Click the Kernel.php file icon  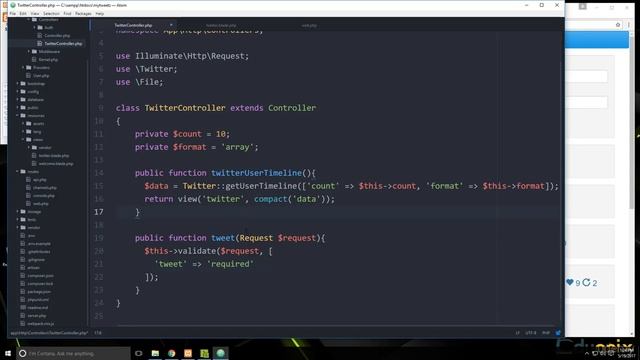(34, 60)
